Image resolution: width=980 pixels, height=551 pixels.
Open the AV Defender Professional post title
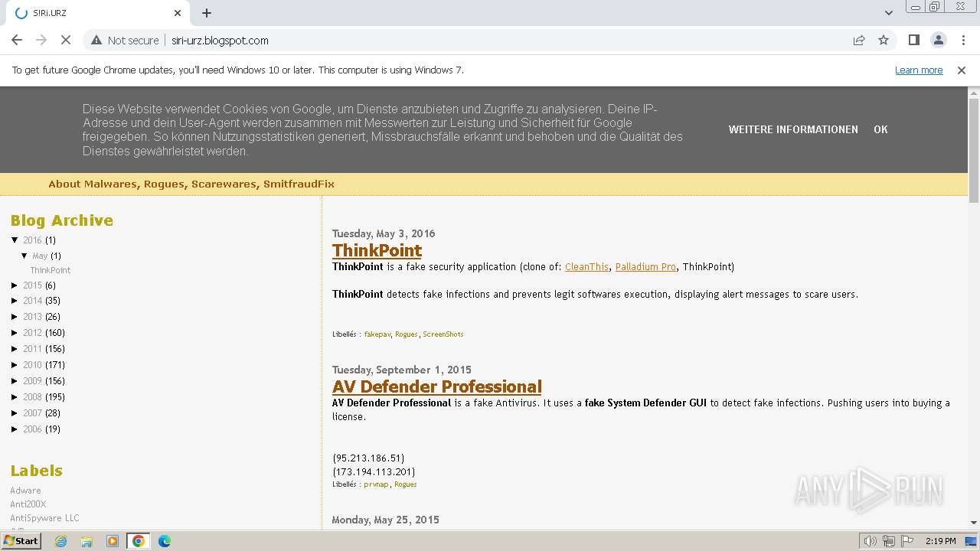[437, 386]
